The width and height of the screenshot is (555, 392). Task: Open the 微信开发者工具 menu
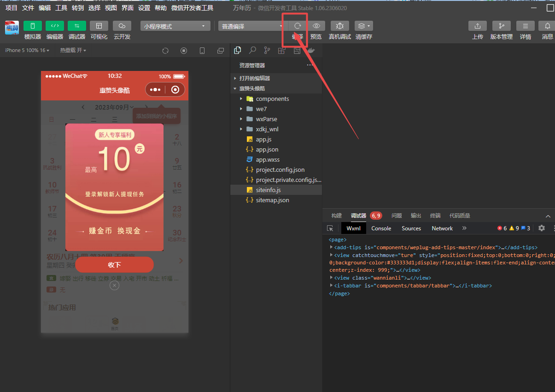pos(192,8)
